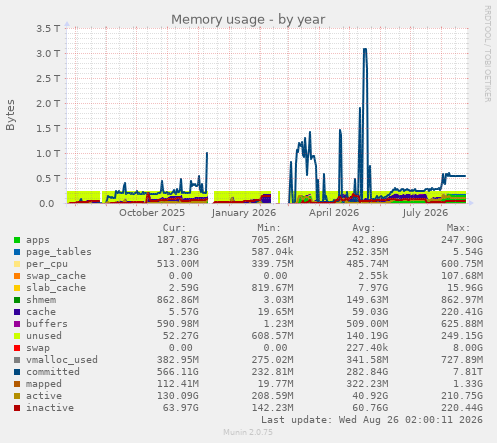The height and width of the screenshot is (443, 497).
Task: Click the 'Memory usage - by year' title
Action: pos(248,20)
